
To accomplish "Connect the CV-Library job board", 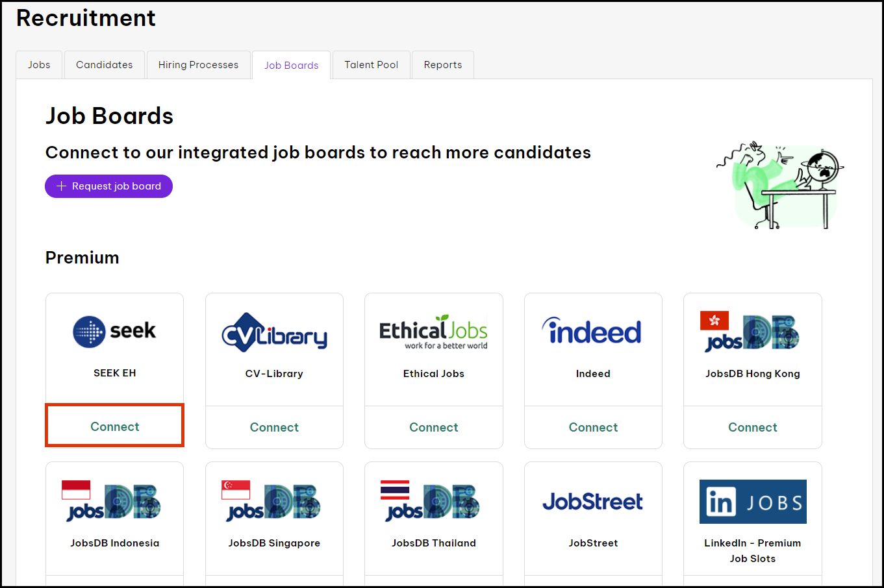I will [274, 427].
